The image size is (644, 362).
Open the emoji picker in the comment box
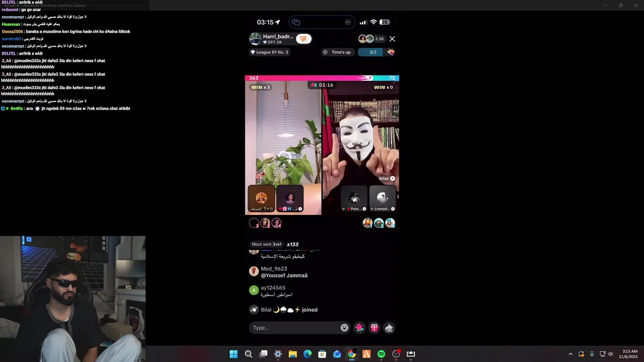(344, 328)
